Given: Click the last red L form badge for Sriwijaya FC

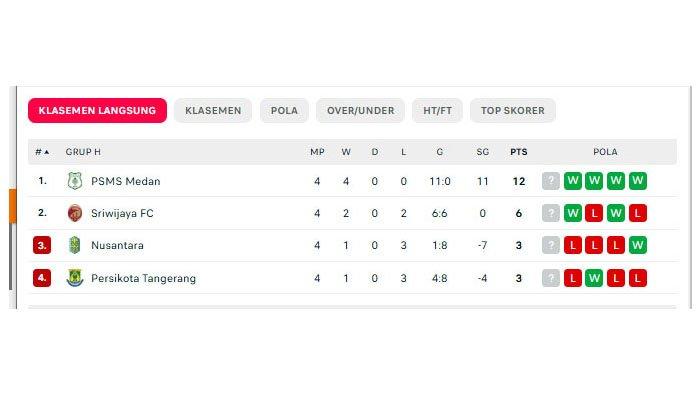Looking at the screenshot, I should (x=638, y=213).
